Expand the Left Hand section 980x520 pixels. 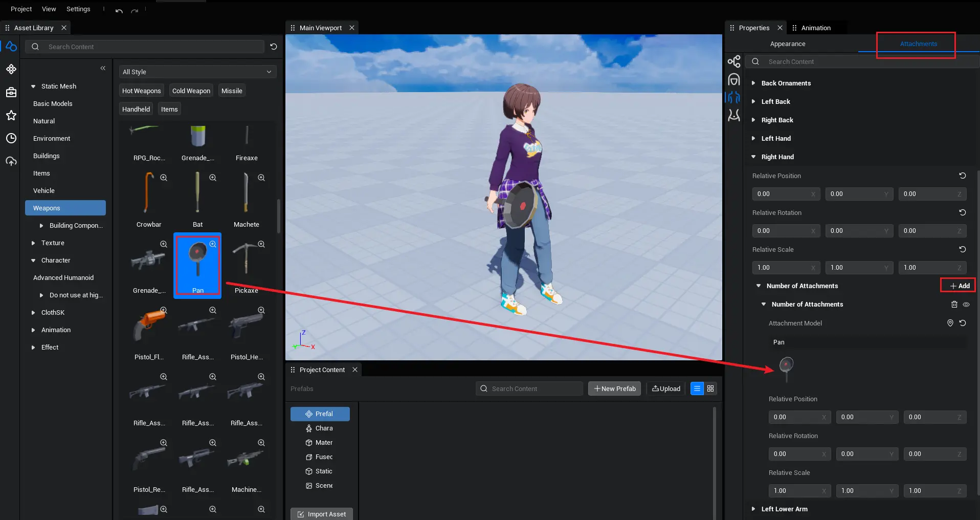tap(753, 138)
